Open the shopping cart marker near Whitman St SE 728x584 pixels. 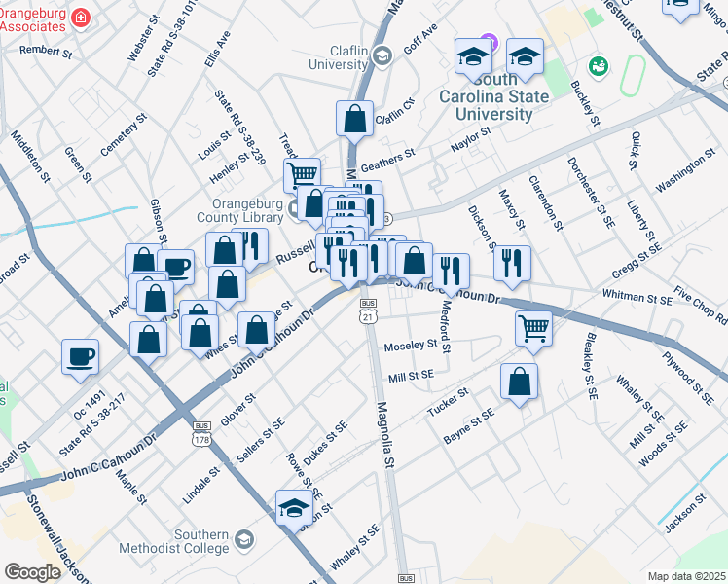533,331
